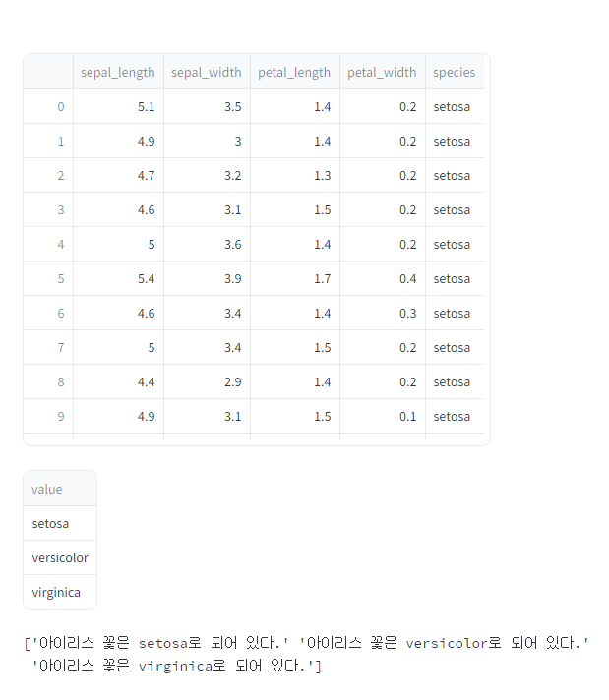Click sepal_length cell 5 in row 4
The image size is (609, 700).
(x=118, y=244)
